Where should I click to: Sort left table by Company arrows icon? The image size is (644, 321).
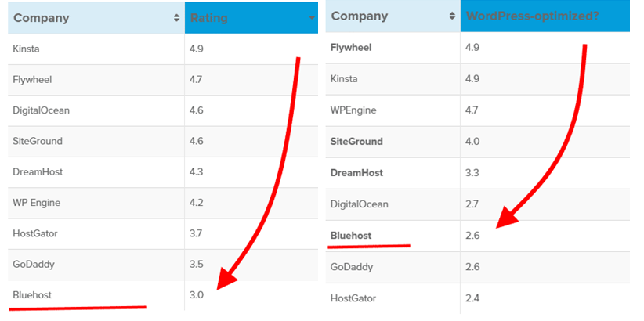coord(176,18)
